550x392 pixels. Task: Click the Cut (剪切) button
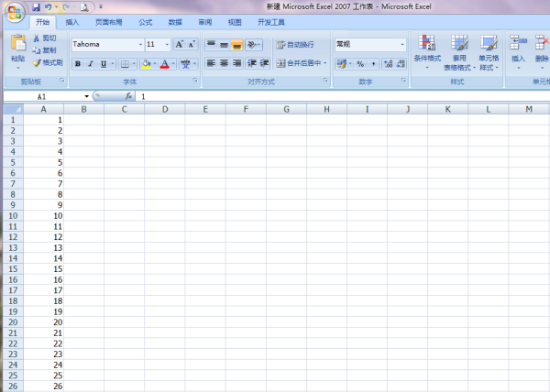[47, 38]
